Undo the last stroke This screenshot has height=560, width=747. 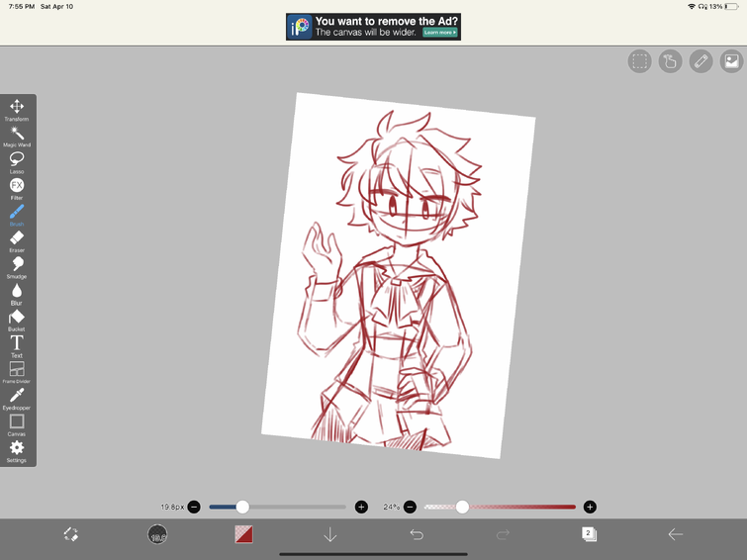tap(417, 534)
